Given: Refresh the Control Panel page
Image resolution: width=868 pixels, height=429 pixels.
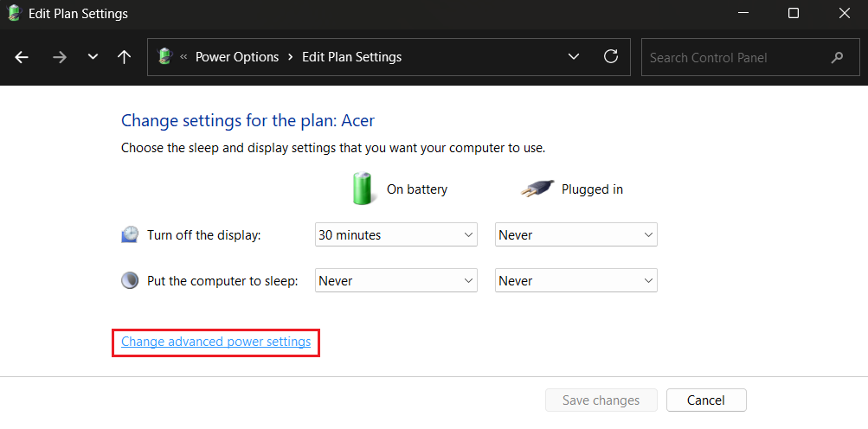Looking at the screenshot, I should pyautogui.click(x=611, y=56).
